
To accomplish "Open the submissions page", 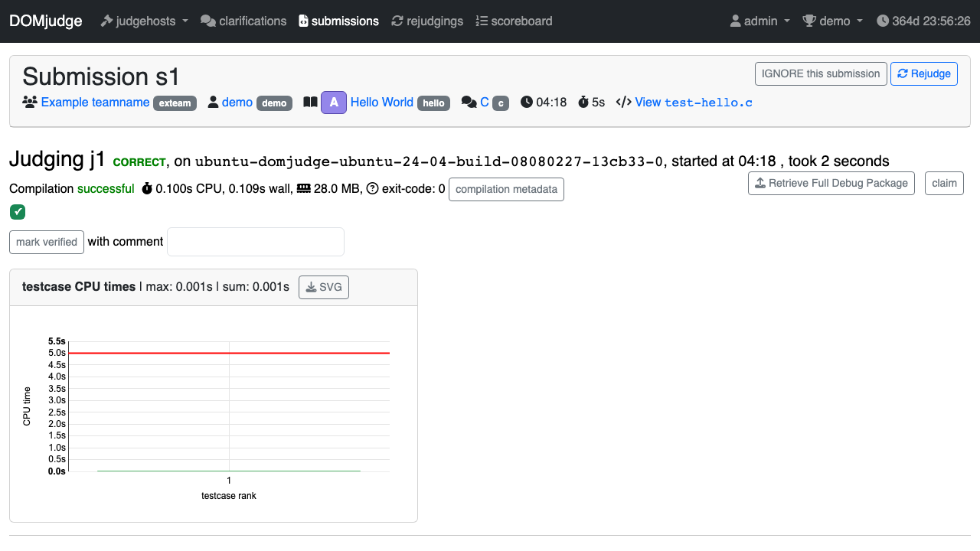I will click(338, 21).
